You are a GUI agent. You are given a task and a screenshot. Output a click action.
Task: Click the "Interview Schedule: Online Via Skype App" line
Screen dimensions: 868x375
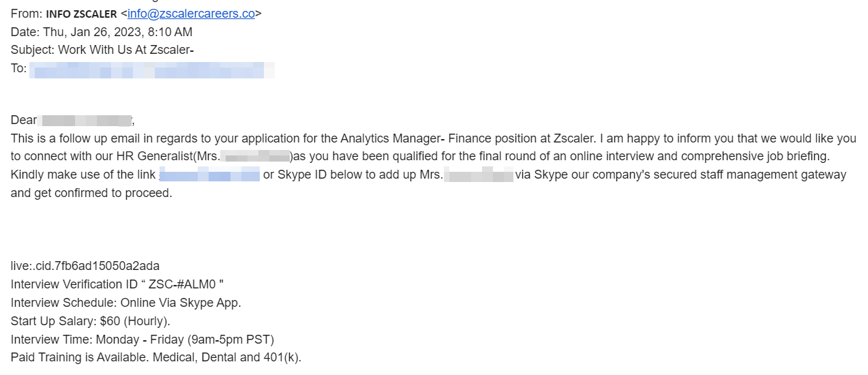click(126, 303)
